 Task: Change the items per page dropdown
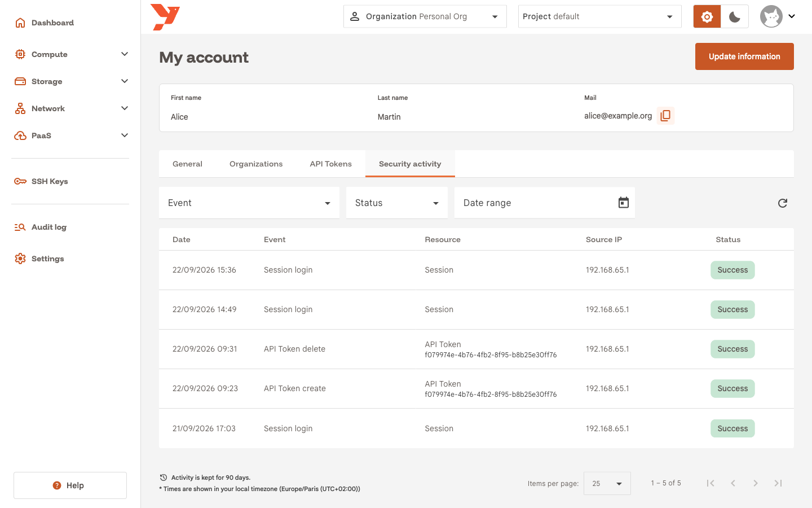[607, 484]
